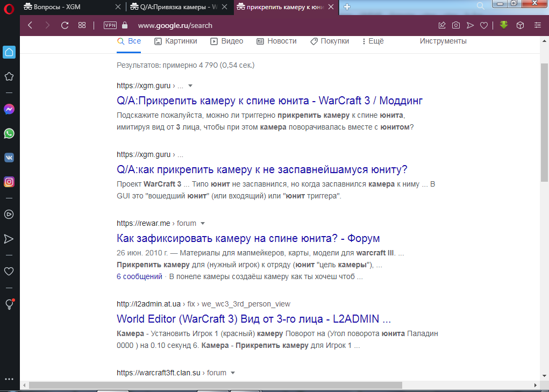
Task: Open My Flow arrow in sidebar
Action: [x=9, y=239]
